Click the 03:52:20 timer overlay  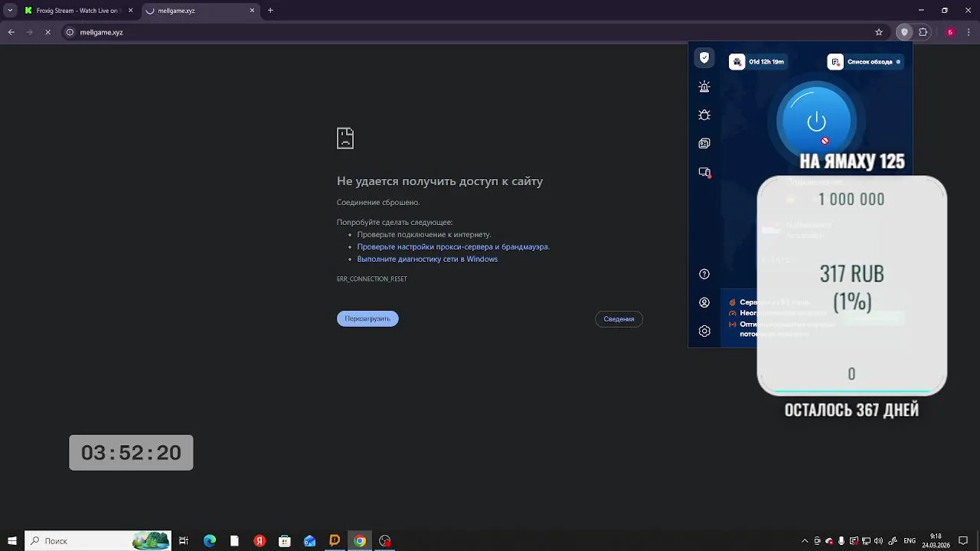click(131, 452)
